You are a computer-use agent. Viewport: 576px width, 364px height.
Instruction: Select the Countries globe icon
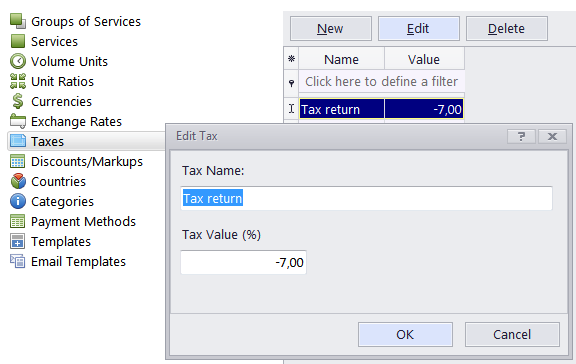coord(18,181)
